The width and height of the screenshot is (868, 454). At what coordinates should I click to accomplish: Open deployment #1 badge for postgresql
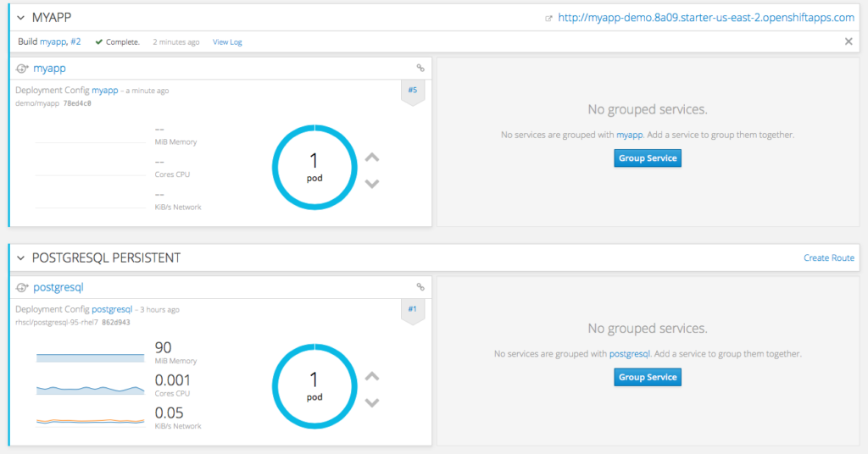pos(412,309)
